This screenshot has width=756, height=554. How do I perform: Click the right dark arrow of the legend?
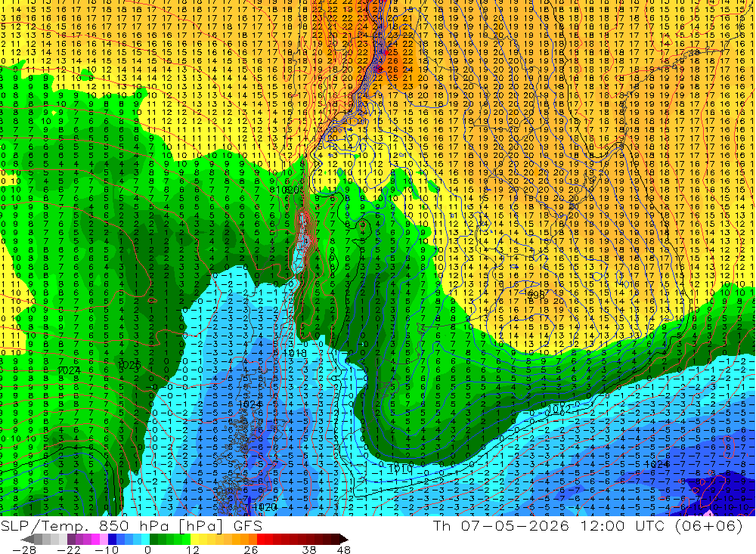click(x=344, y=539)
